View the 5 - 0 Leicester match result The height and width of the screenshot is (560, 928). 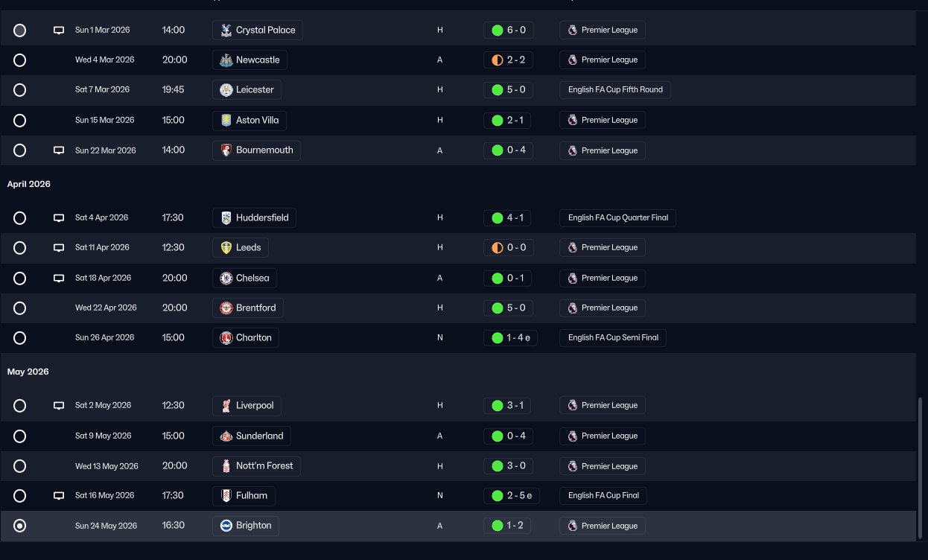pyautogui.click(x=509, y=90)
